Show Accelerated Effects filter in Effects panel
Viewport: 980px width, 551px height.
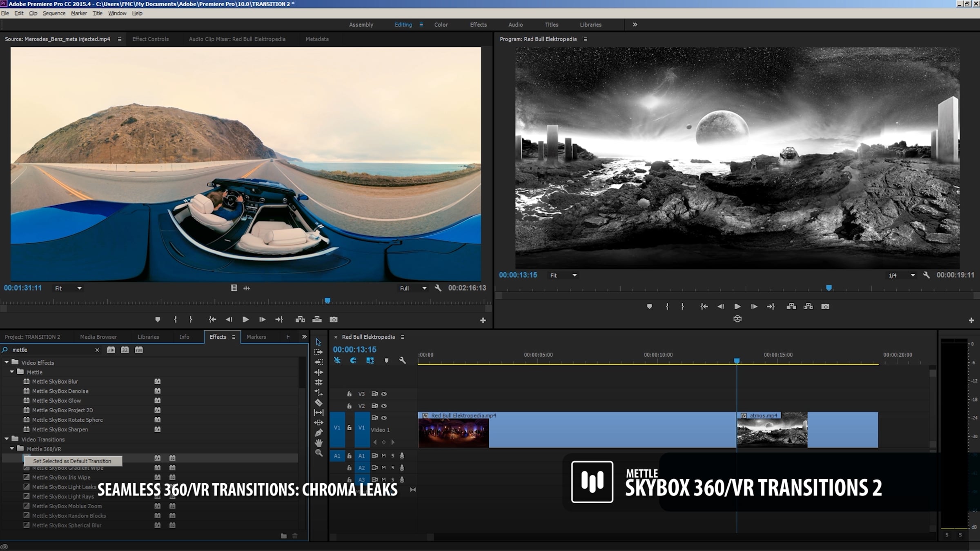click(111, 350)
